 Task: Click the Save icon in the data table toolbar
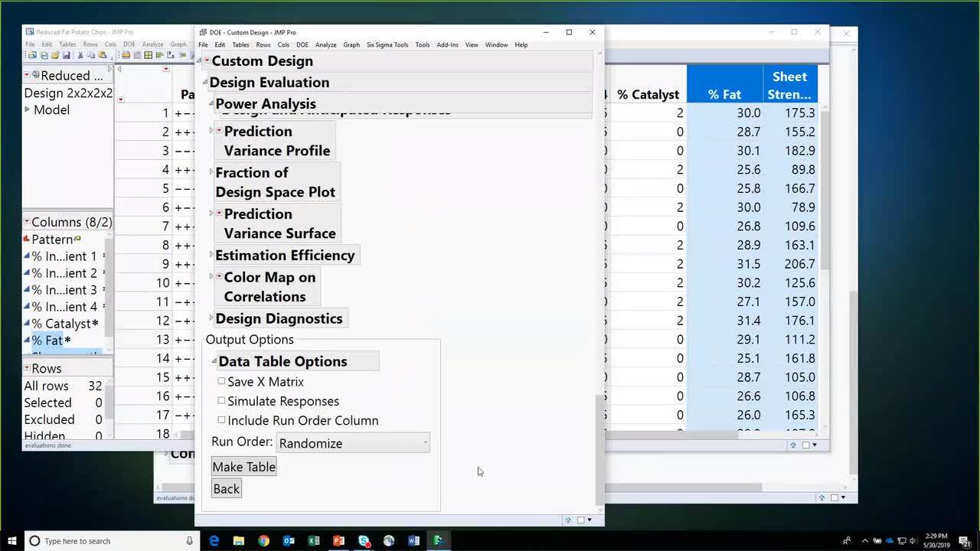[x=67, y=55]
